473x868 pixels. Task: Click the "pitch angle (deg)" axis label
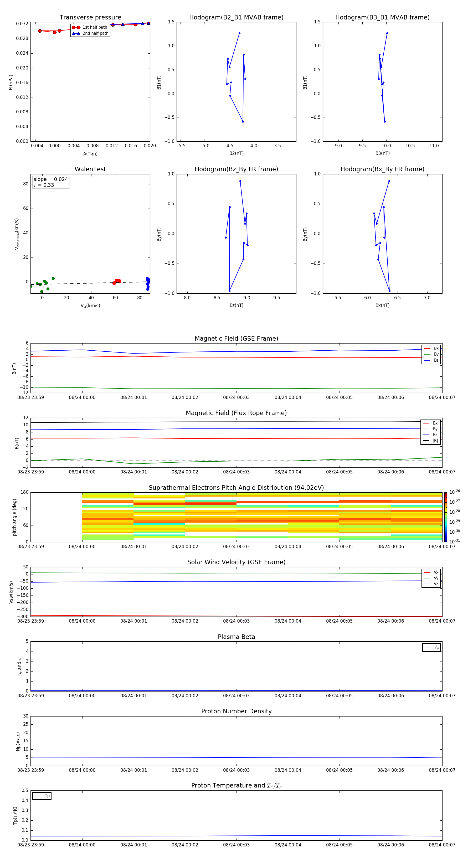point(14,517)
